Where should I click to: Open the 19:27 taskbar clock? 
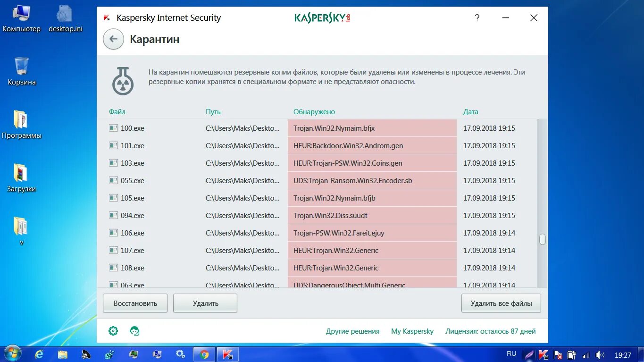pos(623,355)
